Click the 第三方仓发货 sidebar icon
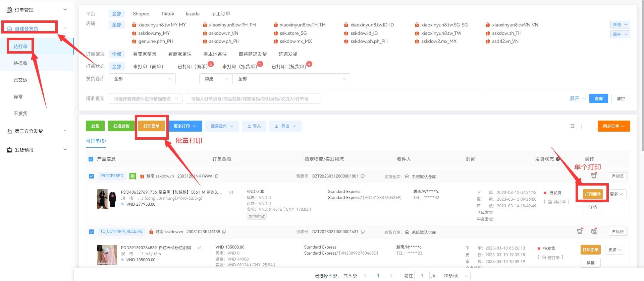The height and width of the screenshot is (281, 644). [9, 131]
